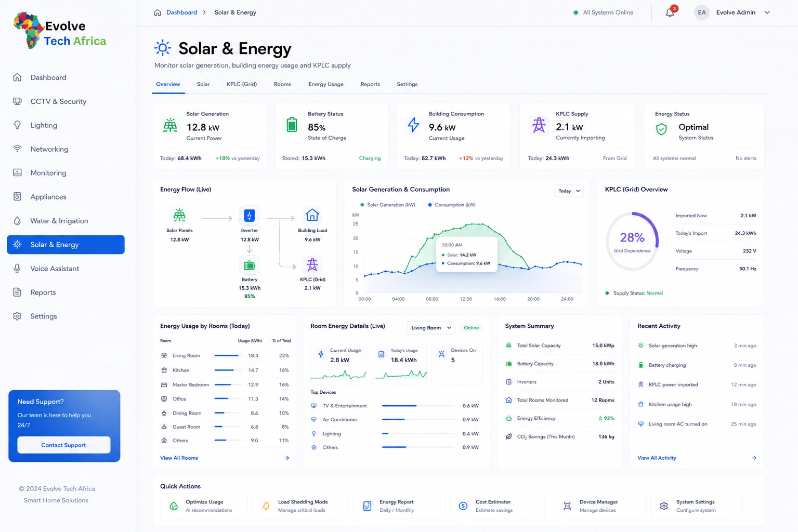The image size is (798, 532).
Task: Click the Living Room usage bar
Action: 228,356
